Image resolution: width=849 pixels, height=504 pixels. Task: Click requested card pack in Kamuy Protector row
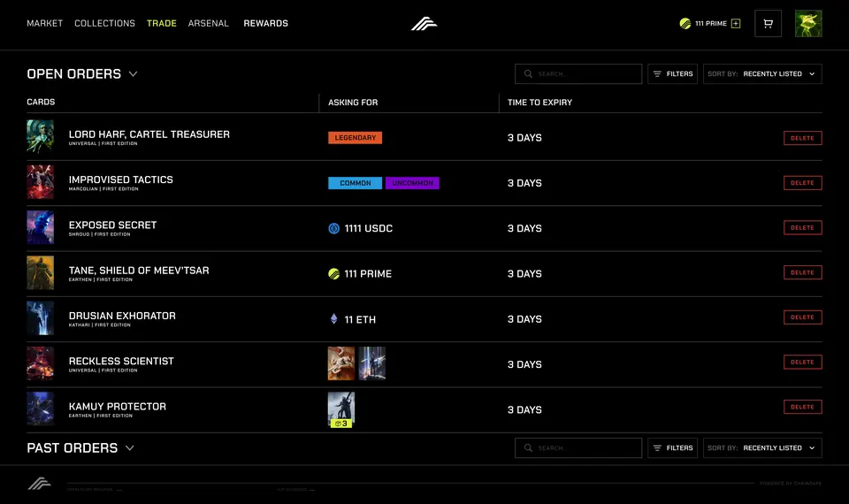point(341,409)
